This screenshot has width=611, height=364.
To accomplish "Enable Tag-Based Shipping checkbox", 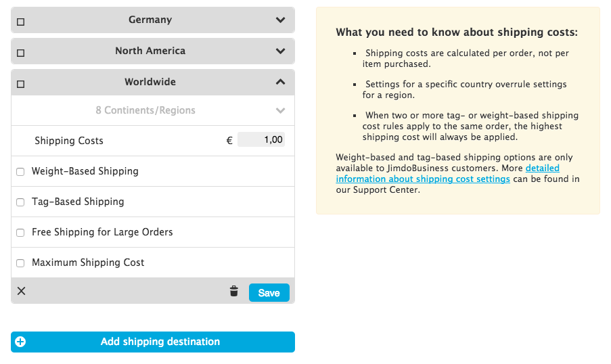I will [20, 202].
